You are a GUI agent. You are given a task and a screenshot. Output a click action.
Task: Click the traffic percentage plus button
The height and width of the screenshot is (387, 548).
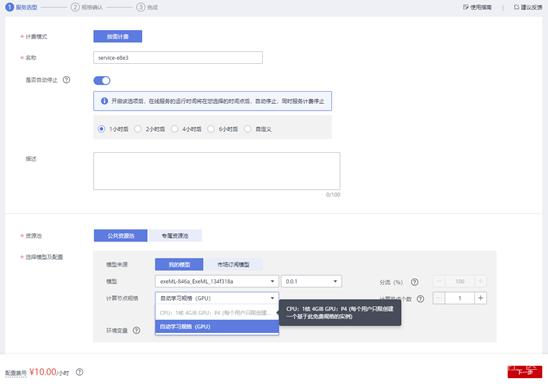(481, 281)
